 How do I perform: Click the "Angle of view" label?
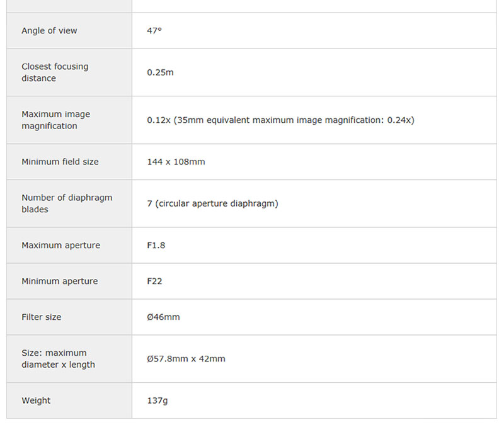(49, 31)
